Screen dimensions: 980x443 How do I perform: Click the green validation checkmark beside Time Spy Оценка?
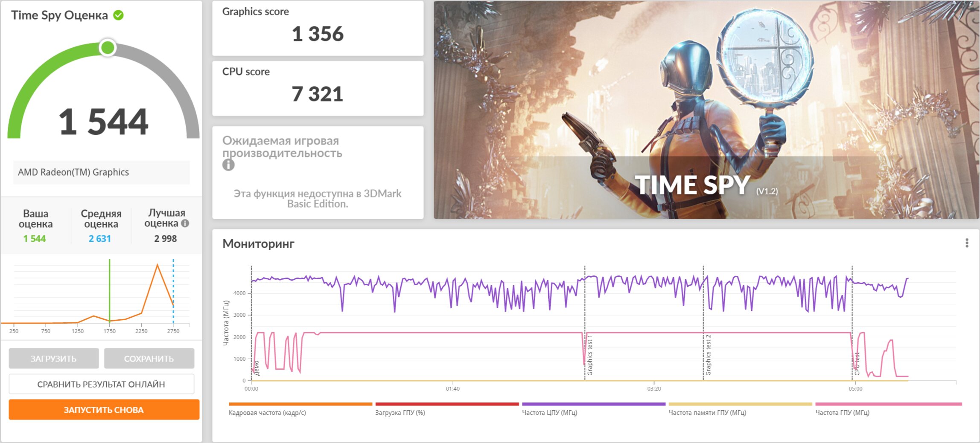[118, 15]
